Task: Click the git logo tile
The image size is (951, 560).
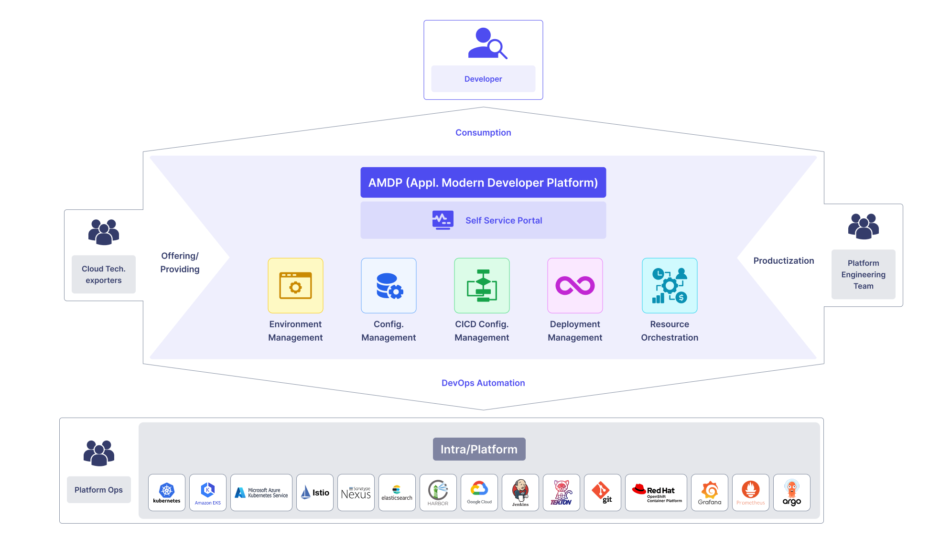Action: [x=603, y=493]
